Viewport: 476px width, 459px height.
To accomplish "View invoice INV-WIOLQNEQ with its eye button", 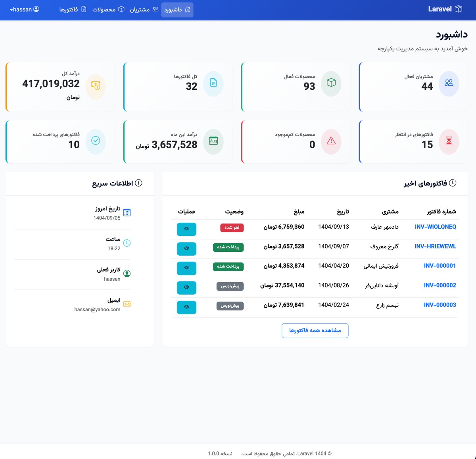I will pyautogui.click(x=186, y=229).
